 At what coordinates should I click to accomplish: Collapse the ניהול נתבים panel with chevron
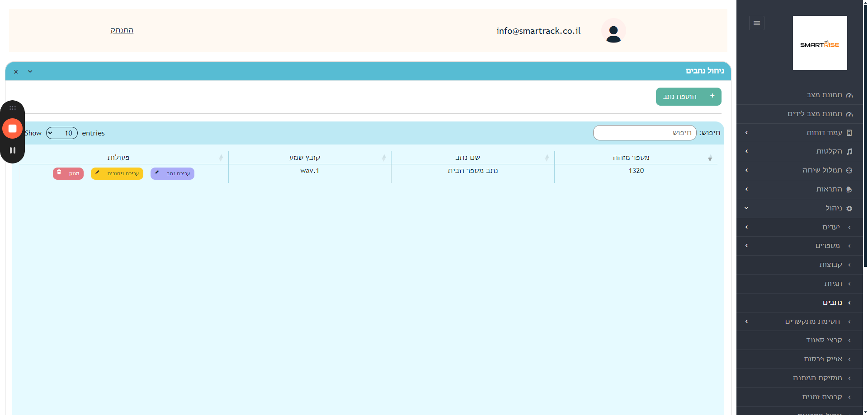click(x=30, y=72)
